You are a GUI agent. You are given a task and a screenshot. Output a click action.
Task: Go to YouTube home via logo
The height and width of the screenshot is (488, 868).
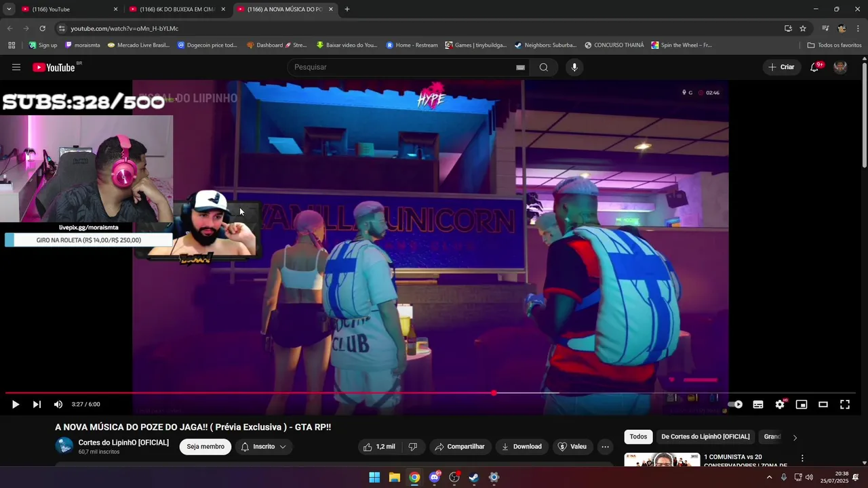pos(54,67)
